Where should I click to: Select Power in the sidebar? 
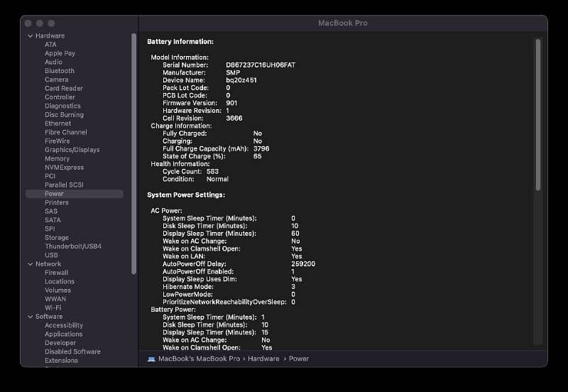(54, 193)
